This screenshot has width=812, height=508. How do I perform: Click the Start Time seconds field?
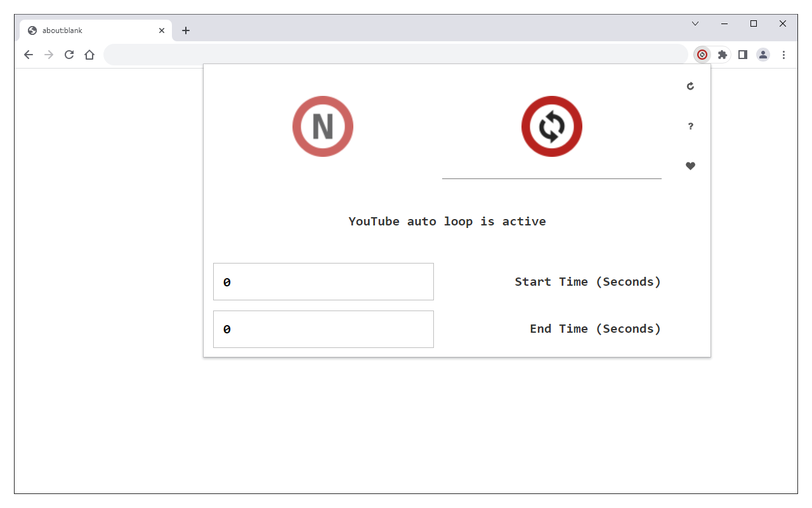[x=323, y=281]
